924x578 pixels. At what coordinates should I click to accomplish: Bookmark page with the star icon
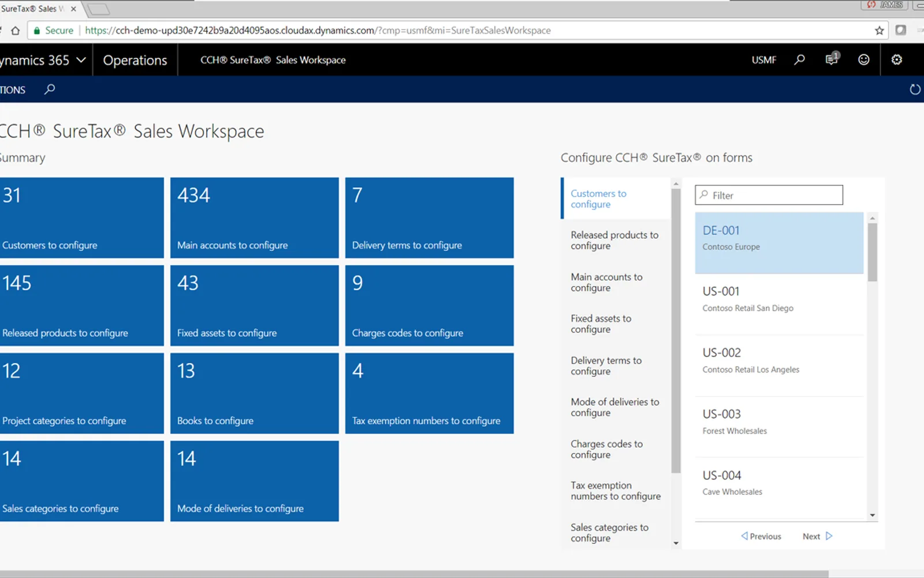click(879, 31)
